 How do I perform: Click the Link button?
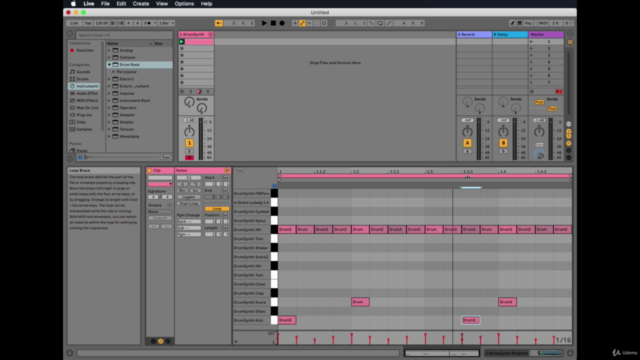pyautogui.click(x=74, y=23)
